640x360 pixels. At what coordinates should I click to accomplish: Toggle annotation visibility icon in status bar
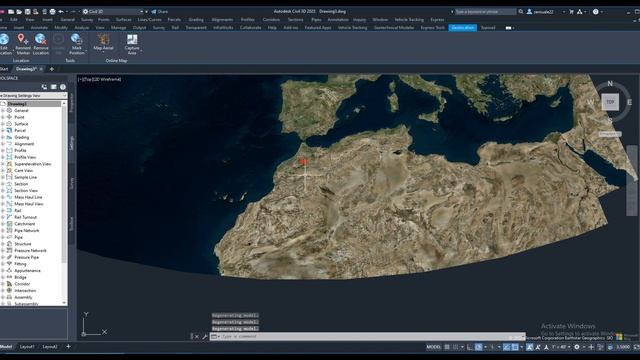coord(529,347)
